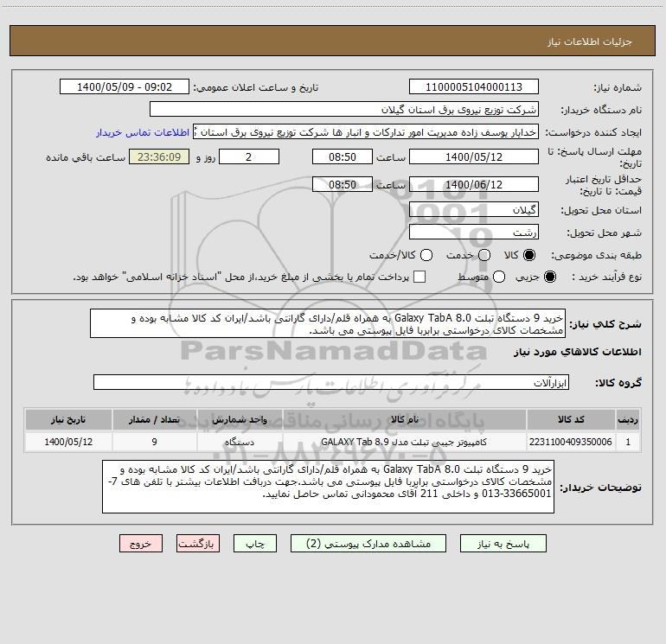Viewport: 666px width, 644px height.
Task: Choose متوسط purchase process type
Action: tap(499, 277)
